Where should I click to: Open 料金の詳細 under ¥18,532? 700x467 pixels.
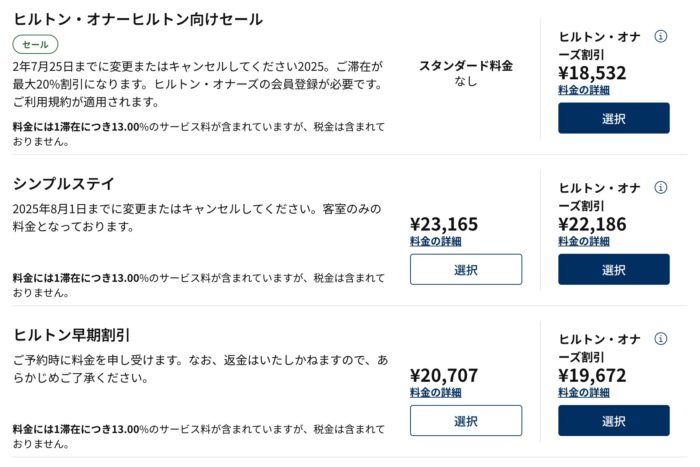[584, 90]
